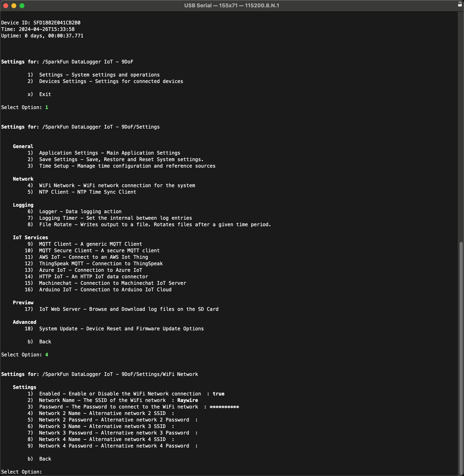Click 'Settings for: /SparkFun DataLogger IoT – 9DoF/Settings' heading
This screenshot has width=464, height=476.
click(x=81, y=127)
